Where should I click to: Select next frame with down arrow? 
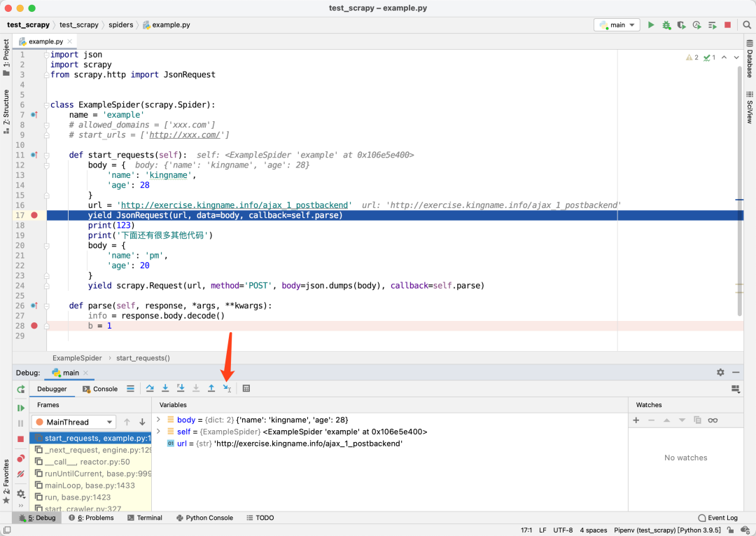click(x=142, y=422)
